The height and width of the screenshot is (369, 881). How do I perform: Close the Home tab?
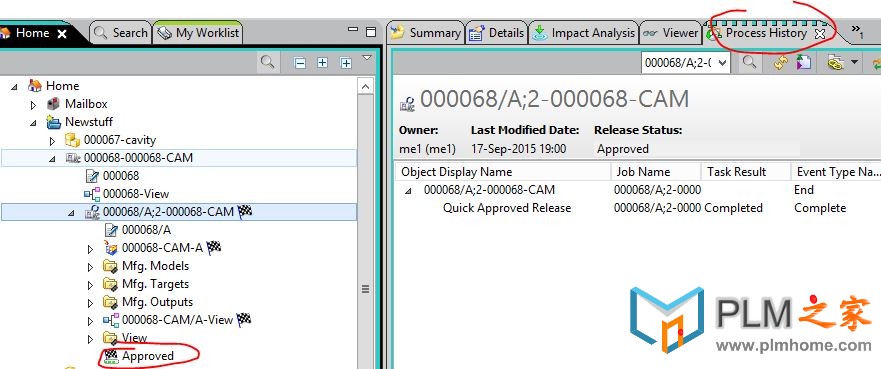pyautogui.click(x=62, y=34)
